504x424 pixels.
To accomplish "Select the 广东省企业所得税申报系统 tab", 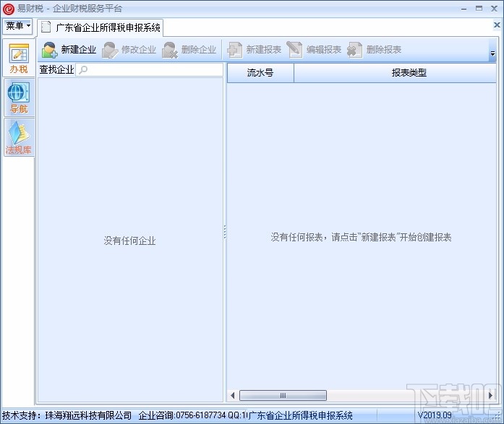I will (x=101, y=27).
